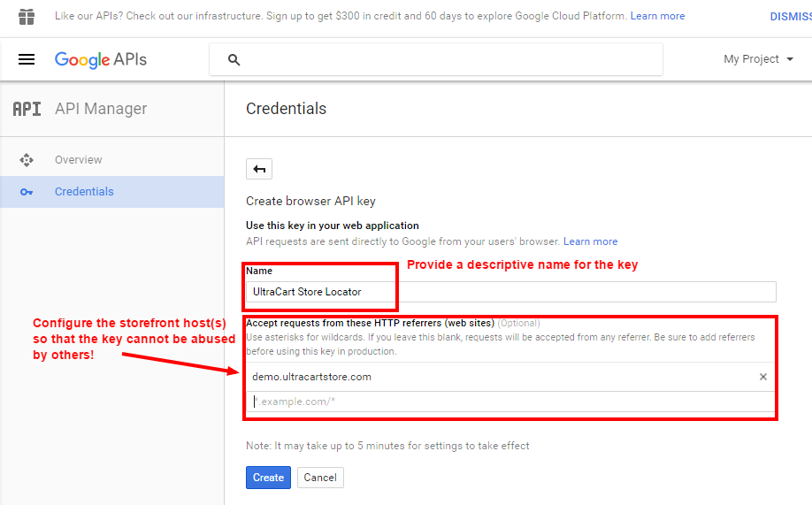Click the Credentials key icon

(x=27, y=192)
